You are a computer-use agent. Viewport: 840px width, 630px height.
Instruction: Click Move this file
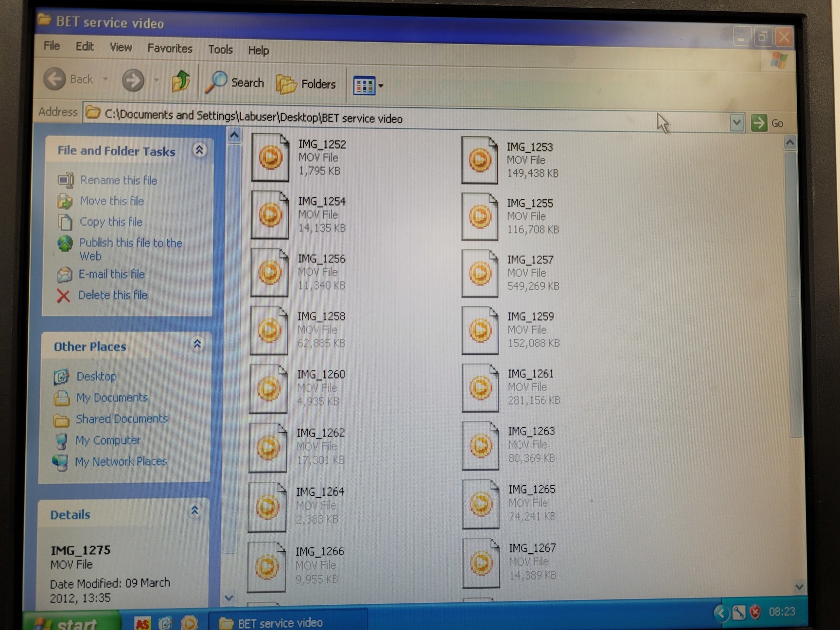pyautogui.click(x=112, y=201)
